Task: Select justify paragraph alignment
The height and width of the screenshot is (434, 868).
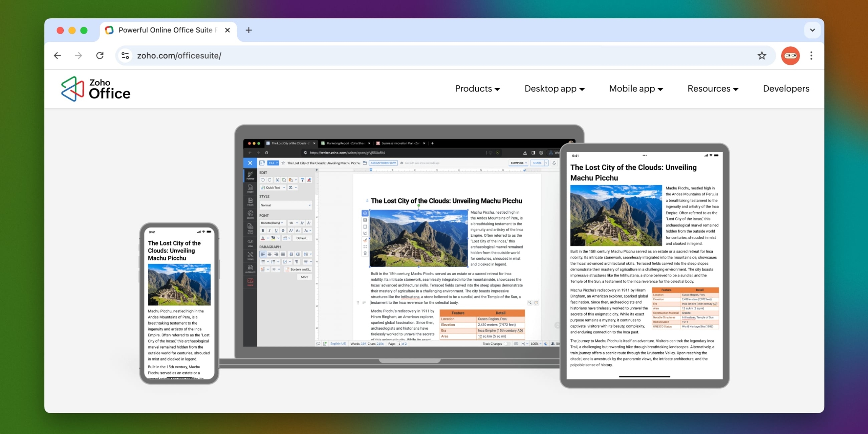Action: 283,254
